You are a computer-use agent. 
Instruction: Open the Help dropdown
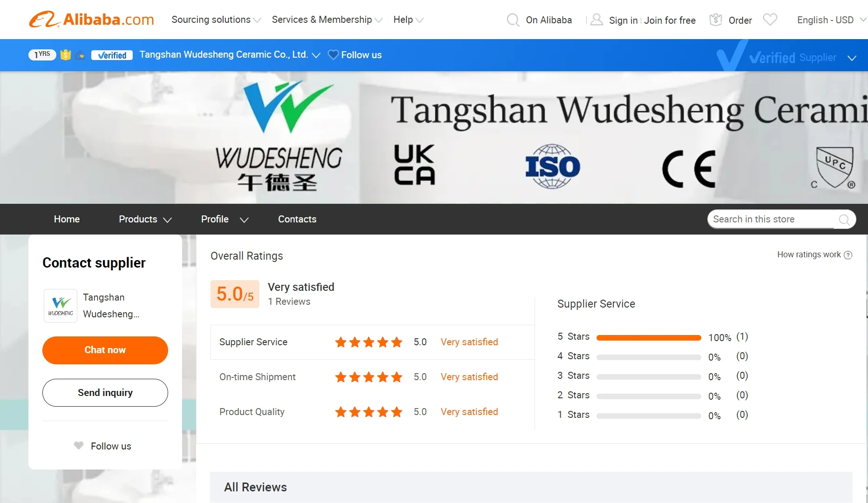tap(408, 20)
